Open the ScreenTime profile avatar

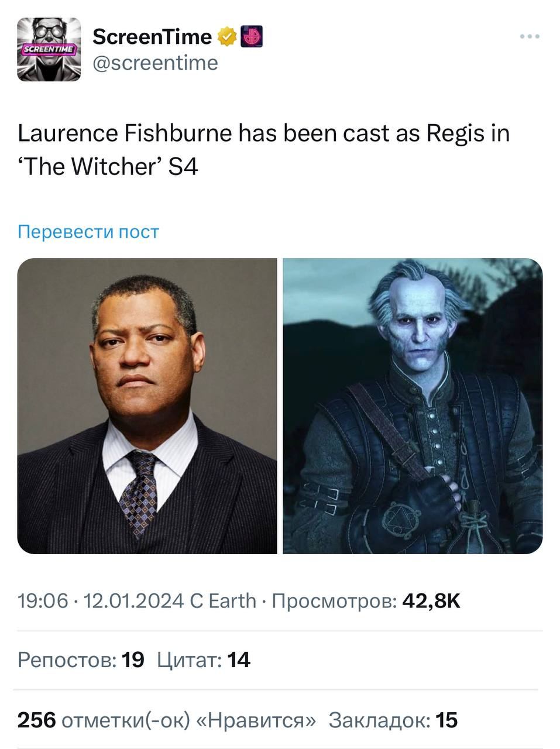[49, 49]
